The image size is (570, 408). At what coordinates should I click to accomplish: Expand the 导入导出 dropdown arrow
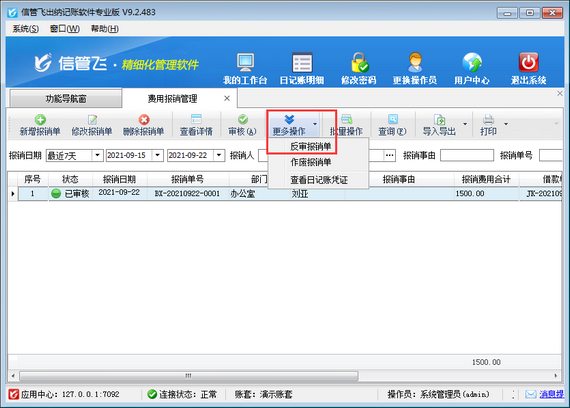click(x=465, y=124)
